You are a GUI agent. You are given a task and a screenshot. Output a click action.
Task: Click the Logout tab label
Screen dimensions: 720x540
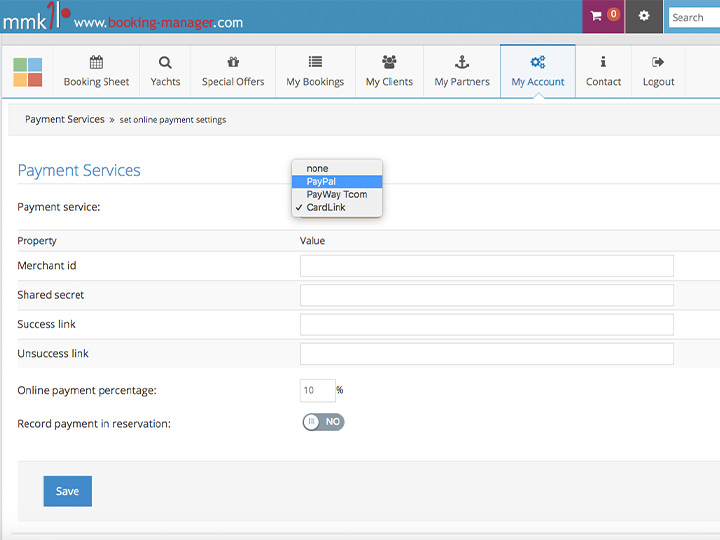[658, 82]
